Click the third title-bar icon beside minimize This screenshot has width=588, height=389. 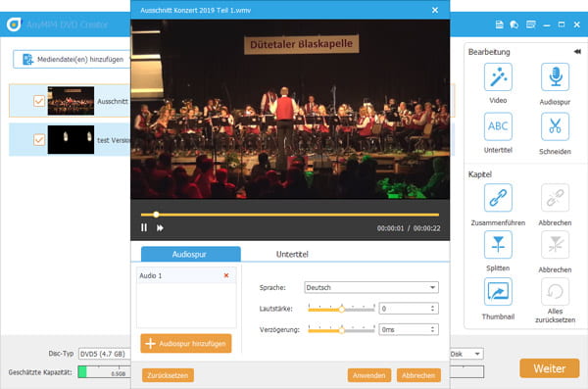pyautogui.click(x=530, y=24)
